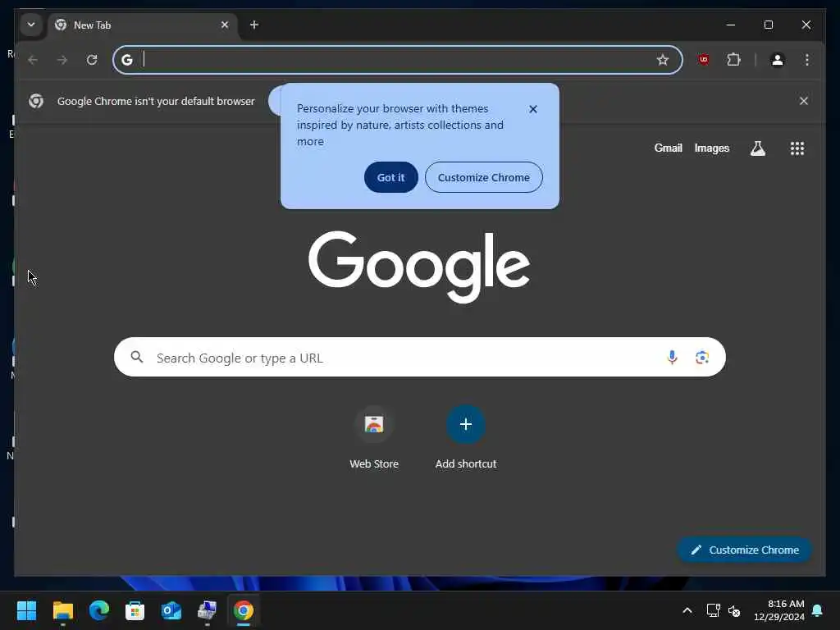The image size is (840, 630).
Task: Click the Chrome taskbar icon
Action: coord(243,610)
